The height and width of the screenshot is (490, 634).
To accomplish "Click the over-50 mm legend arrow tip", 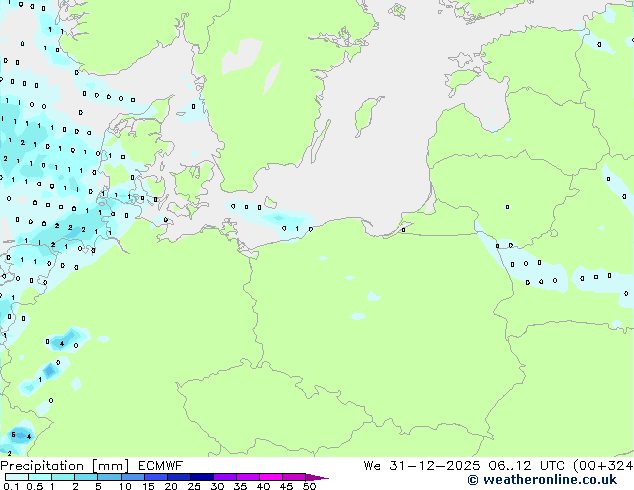I will point(317,477).
